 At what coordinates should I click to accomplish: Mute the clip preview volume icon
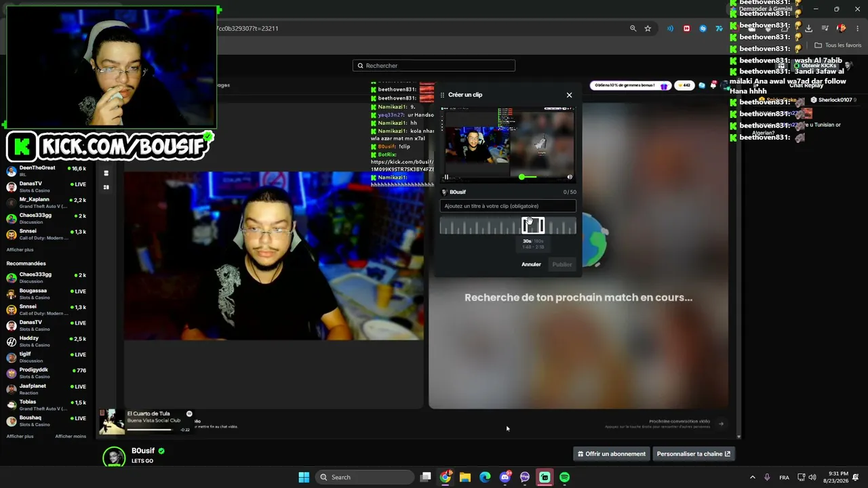pos(570,177)
